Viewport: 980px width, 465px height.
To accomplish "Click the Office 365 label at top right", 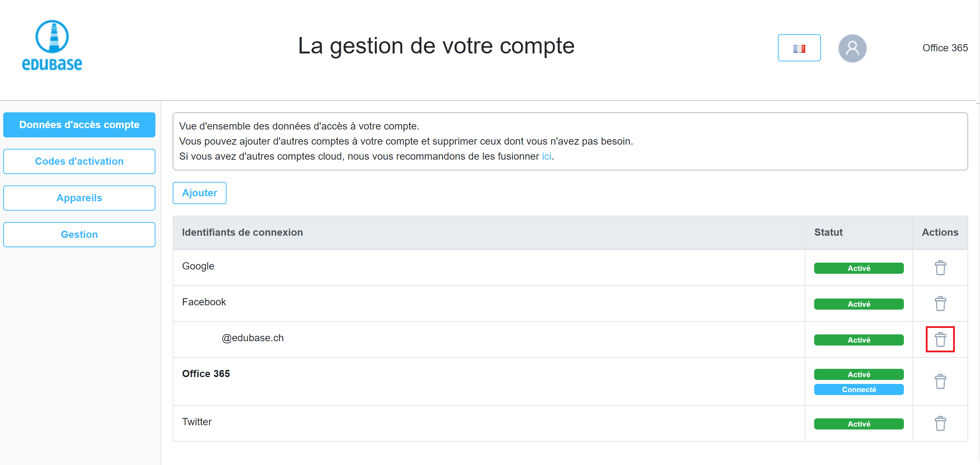I will point(944,48).
